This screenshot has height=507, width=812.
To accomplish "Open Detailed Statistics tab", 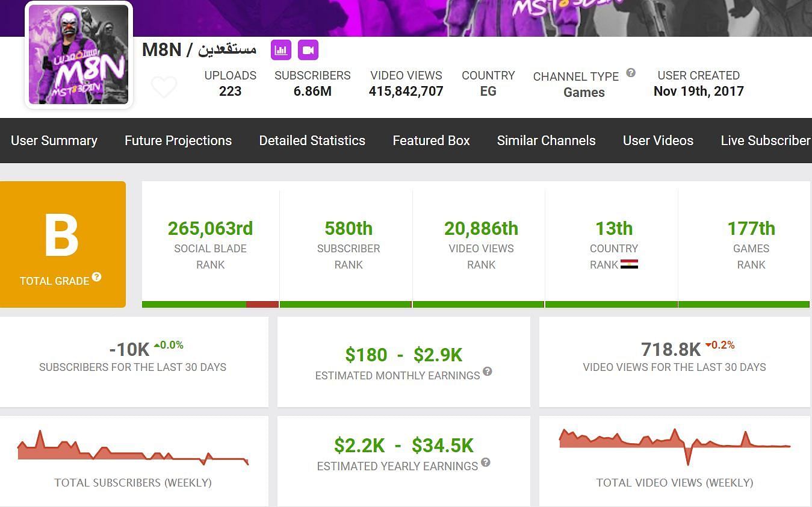I will (x=312, y=140).
